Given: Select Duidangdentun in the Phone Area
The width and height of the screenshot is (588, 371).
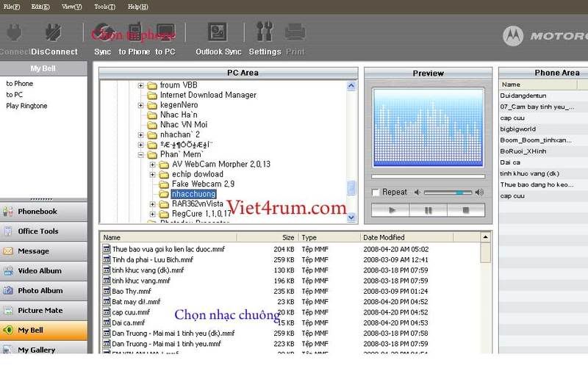Looking at the screenshot, I should coord(523,96).
